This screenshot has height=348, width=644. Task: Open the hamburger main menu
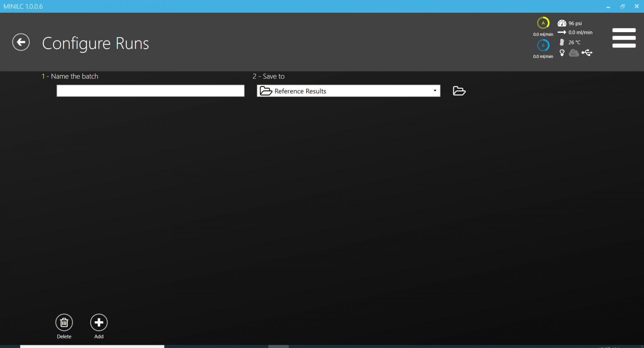point(624,38)
